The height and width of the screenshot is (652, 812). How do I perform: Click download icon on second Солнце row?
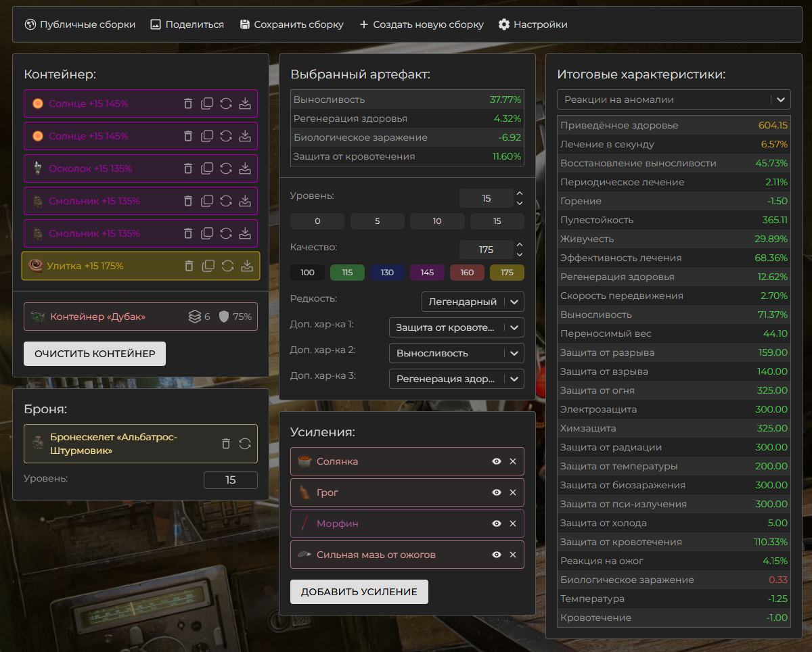(x=246, y=136)
